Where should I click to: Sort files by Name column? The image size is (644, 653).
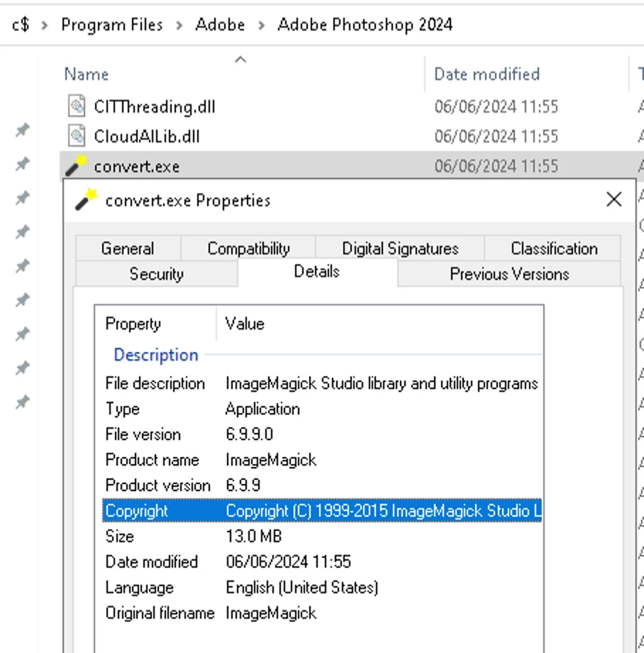point(87,75)
